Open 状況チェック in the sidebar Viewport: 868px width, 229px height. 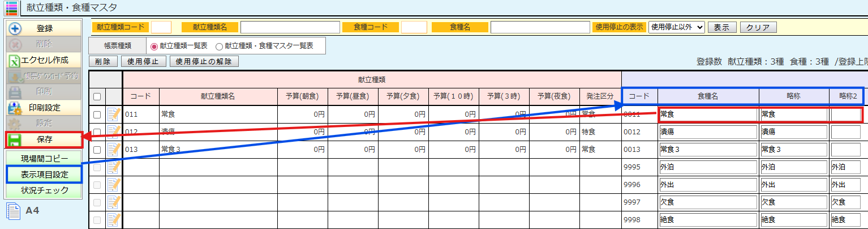tap(44, 190)
